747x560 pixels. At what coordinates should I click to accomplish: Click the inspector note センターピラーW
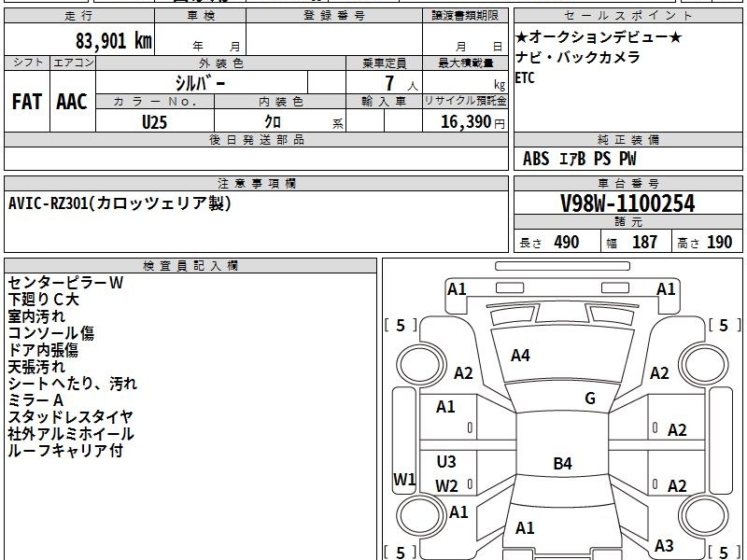[65, 283]
